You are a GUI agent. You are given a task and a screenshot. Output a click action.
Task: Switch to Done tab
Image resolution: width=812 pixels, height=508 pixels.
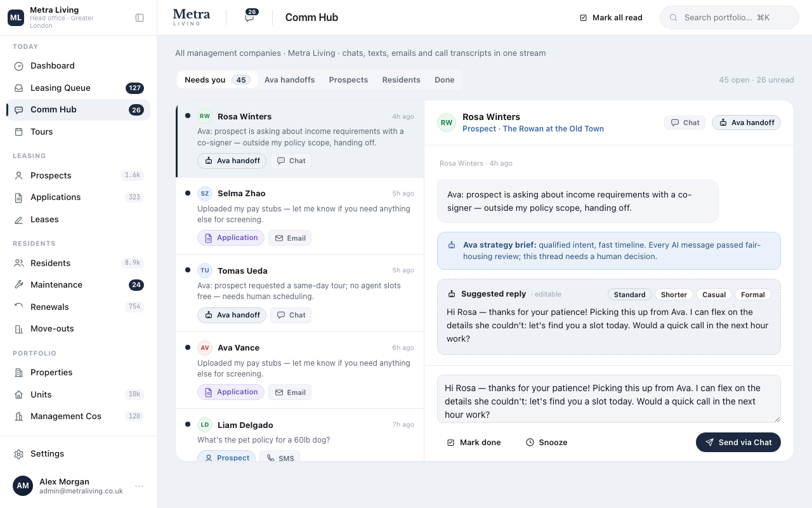(x=444, y=80)
